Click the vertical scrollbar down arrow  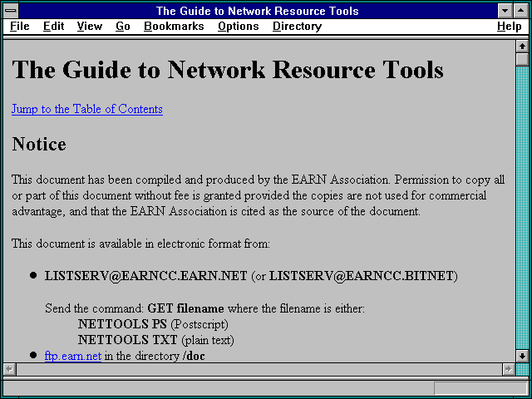tap(522, 356)
